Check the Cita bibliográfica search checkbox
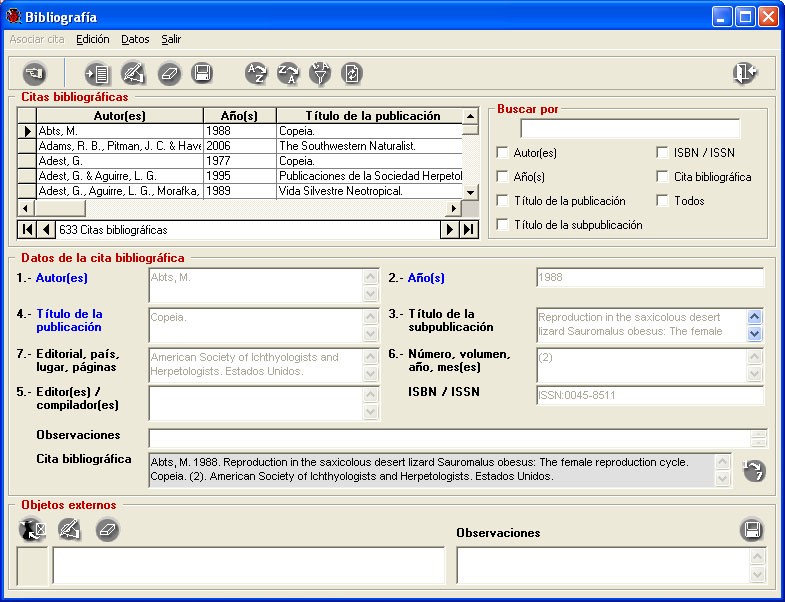The height and width of the screenshot is (602, 785). [662, 176]
